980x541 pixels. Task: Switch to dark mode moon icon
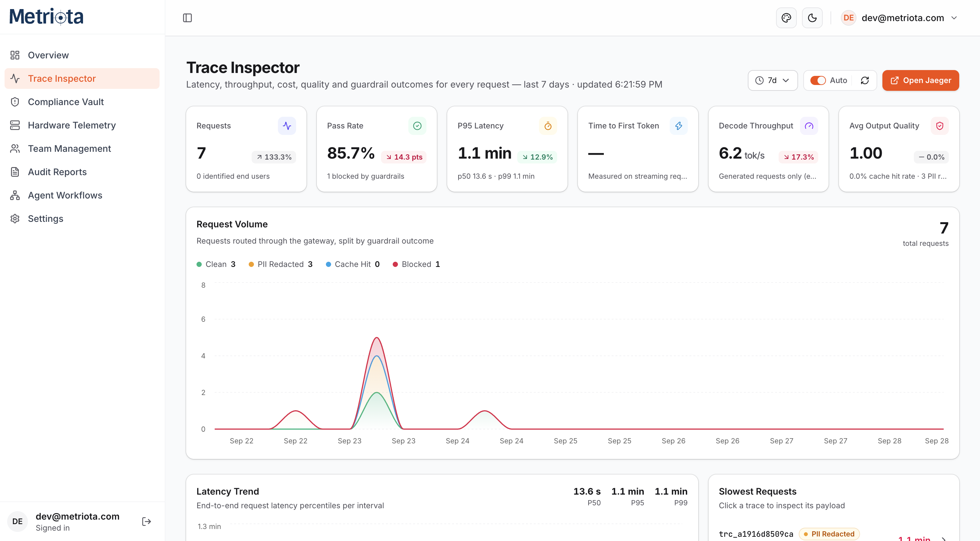(x=812, y=18)
